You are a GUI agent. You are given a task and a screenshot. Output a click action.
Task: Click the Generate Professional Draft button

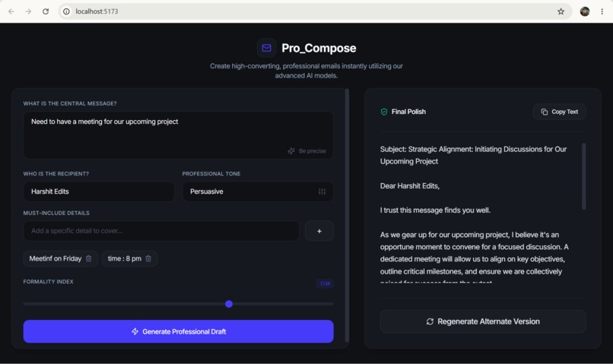coord(178,331)
